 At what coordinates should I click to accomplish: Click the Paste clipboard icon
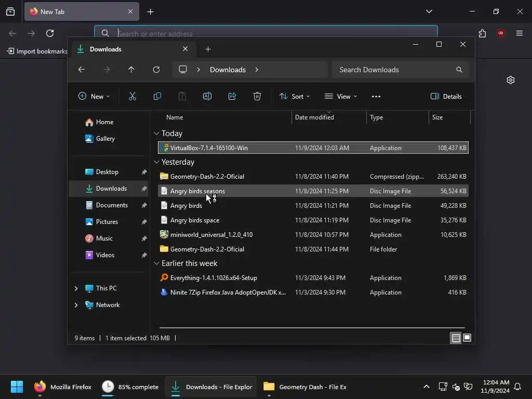point(182,96)
